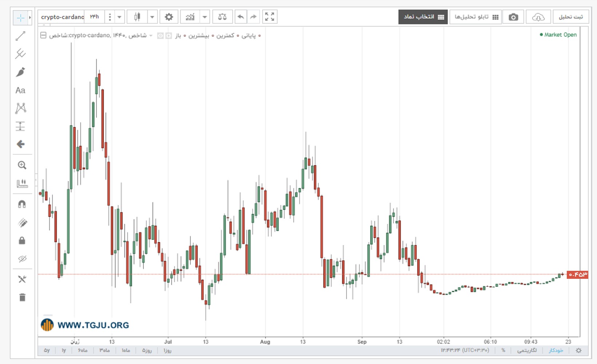This screenshot has height=364, width=597.
Task: Select the price range measurement tool
Action: tap(20, 126)
